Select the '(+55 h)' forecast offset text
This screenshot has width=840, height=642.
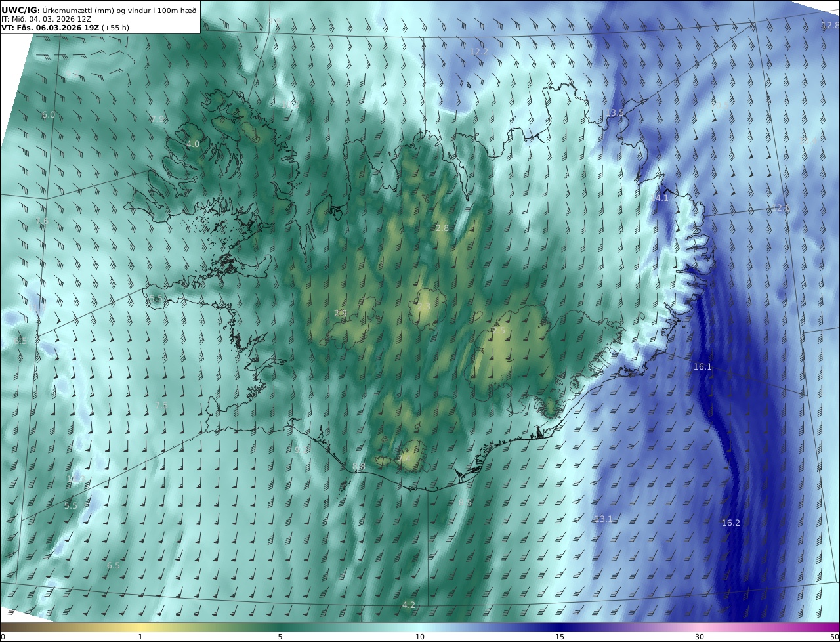115,28
